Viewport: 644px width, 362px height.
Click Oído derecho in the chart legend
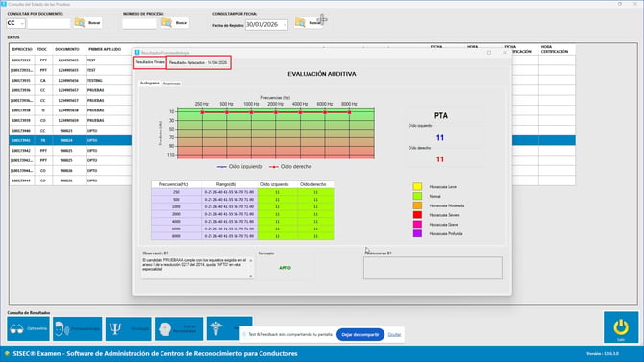point(291,167)
